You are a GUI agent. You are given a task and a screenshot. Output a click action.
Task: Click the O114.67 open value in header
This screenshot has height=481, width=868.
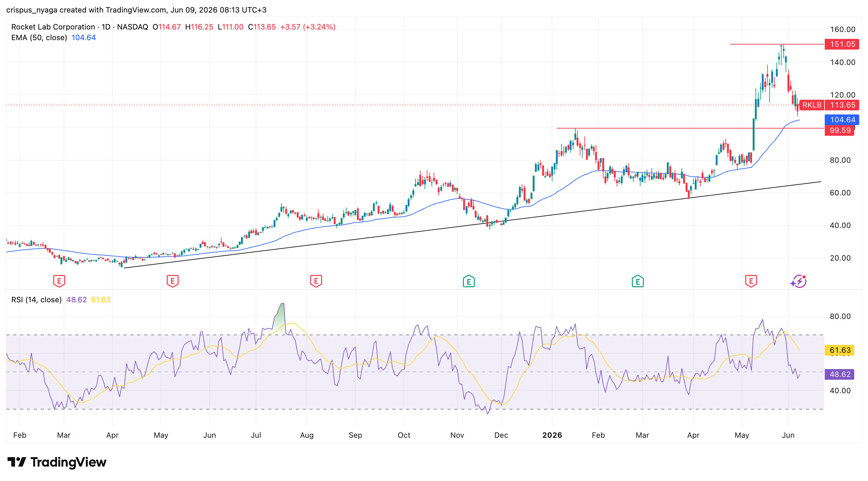(166, 27)
